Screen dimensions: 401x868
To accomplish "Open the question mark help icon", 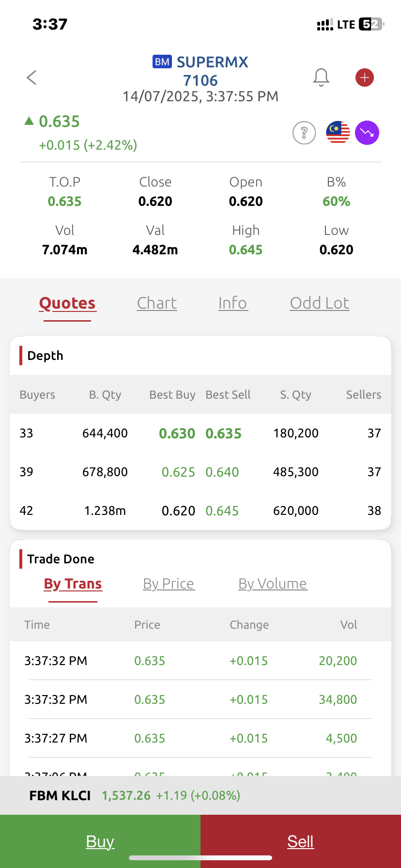I will (x=304, y=133).
